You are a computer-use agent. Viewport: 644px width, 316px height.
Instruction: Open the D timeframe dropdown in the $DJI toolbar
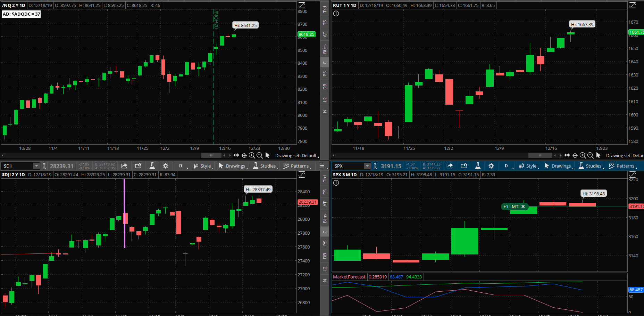(x=182, y=166)
